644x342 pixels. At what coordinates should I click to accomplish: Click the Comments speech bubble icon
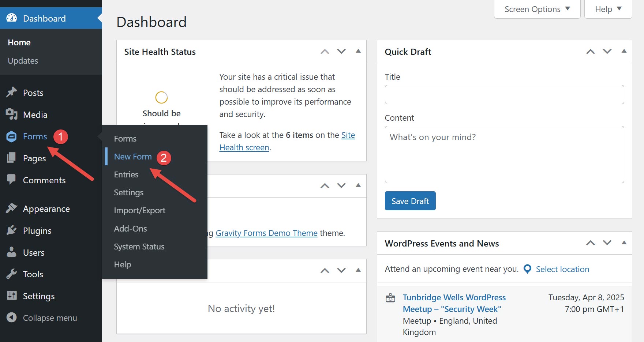pos(12,180)
